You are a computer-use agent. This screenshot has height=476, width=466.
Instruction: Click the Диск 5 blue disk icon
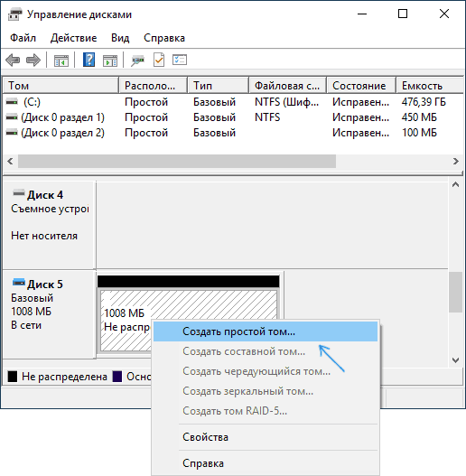click(19, 282)
